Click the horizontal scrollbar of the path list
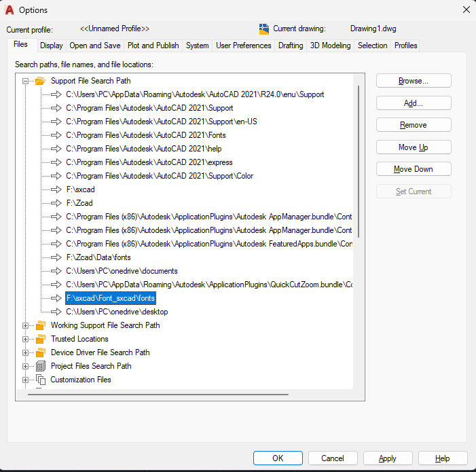The image size is (476, 472). click(x=158, y=394)
